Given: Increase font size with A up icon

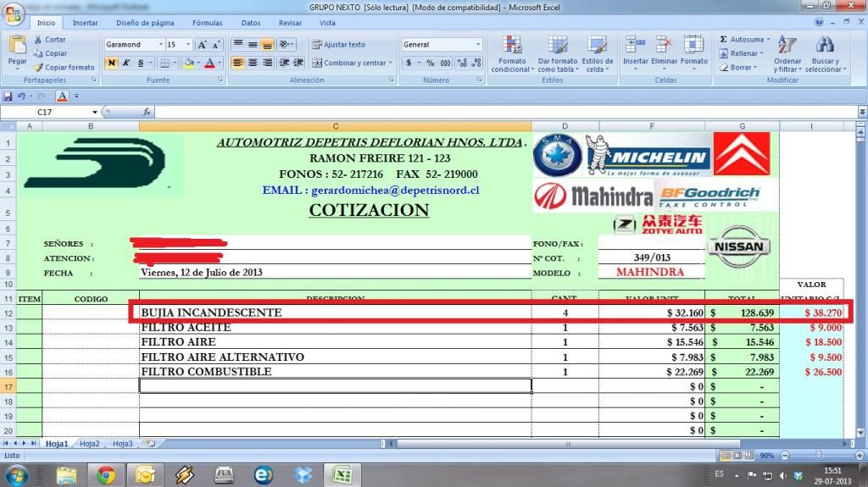Looking at the screenshot, I should coord(202,44).
